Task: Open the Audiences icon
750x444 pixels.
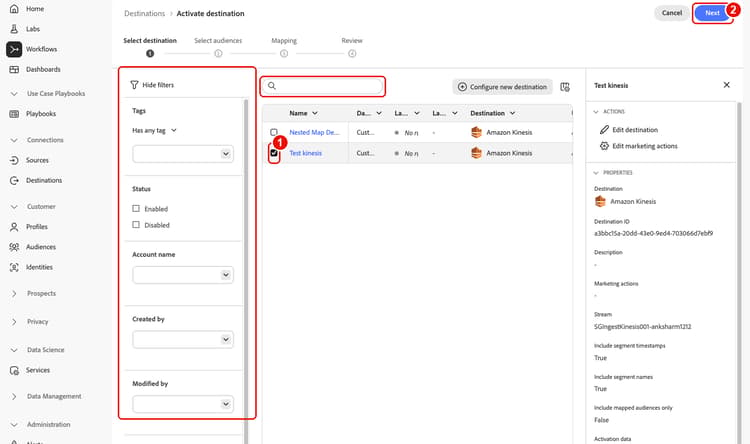Action: (x=14, y=247)
